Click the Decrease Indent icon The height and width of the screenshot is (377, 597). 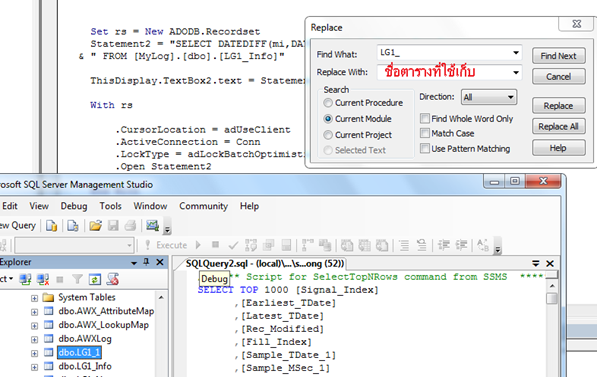click(444, 245)
